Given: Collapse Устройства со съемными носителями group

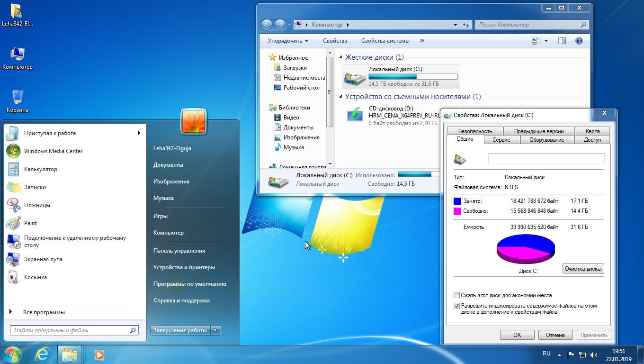Looking at the screenshot, I should point(340,97).
